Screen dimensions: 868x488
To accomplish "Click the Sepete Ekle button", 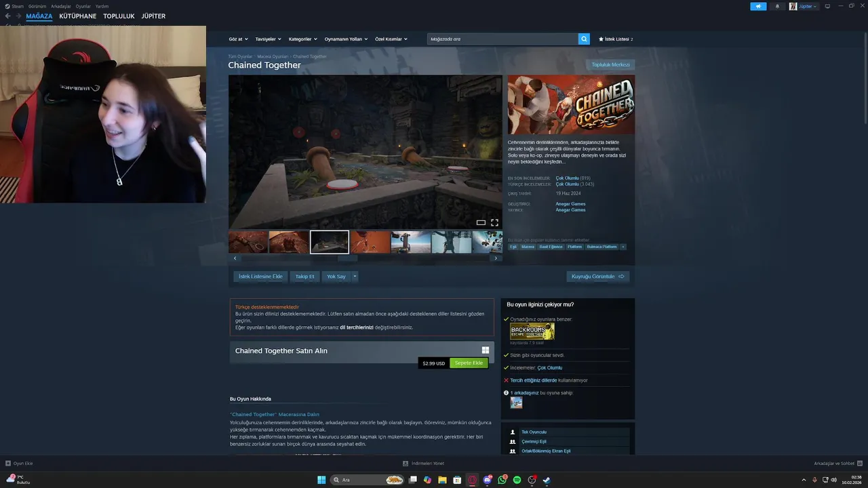I will click(469, 363).
